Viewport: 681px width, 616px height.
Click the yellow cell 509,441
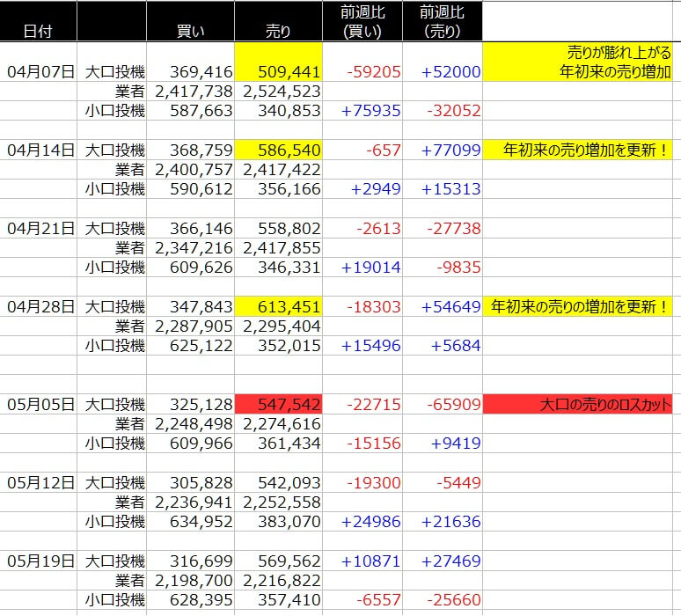(278, 62)
